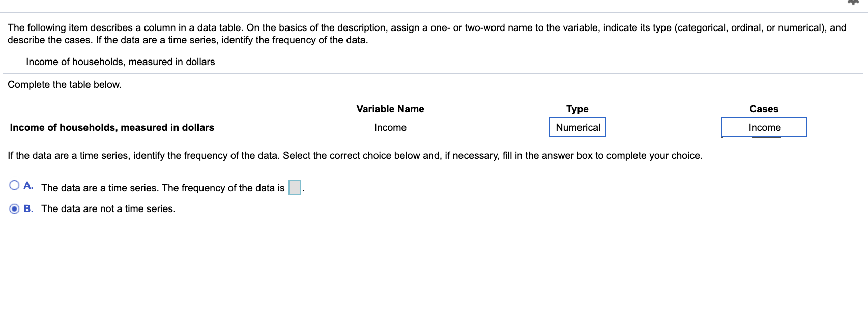Image resolution: width=868 pixels, height=329 pixels.
Task: Click the Type column header
Action: (x=577, y=109)
